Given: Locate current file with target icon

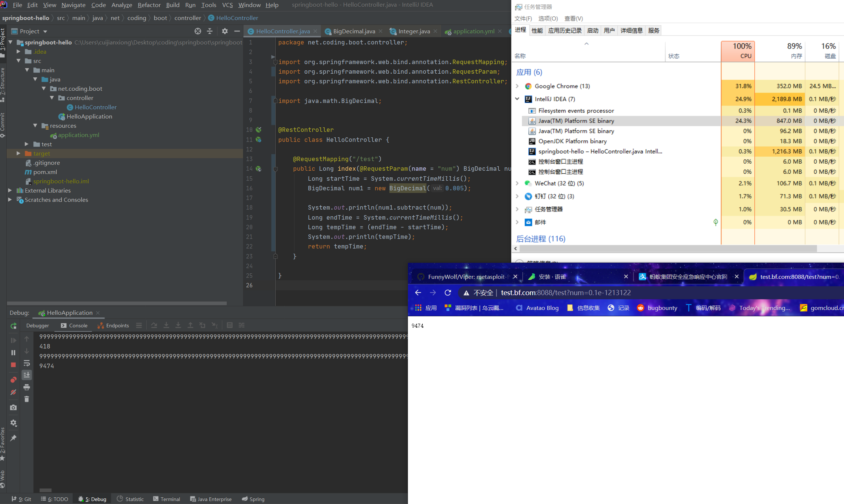Looking at the screenshot, I should [198, 31].
